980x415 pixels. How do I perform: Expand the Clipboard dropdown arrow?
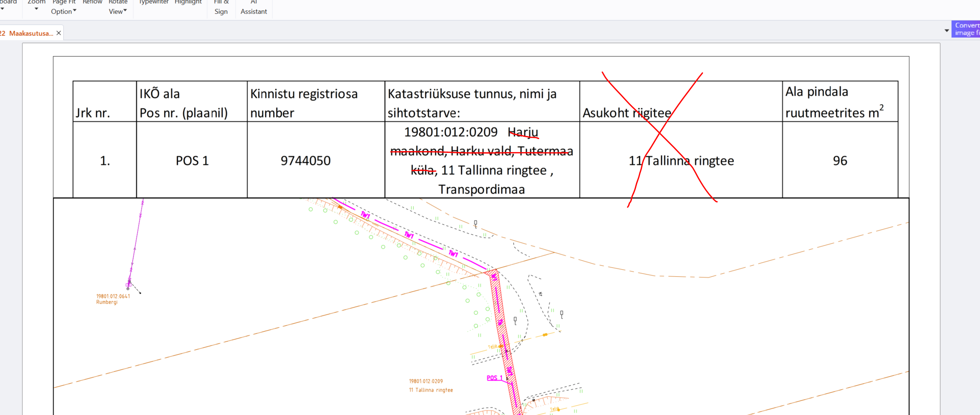tap(3, 8)
